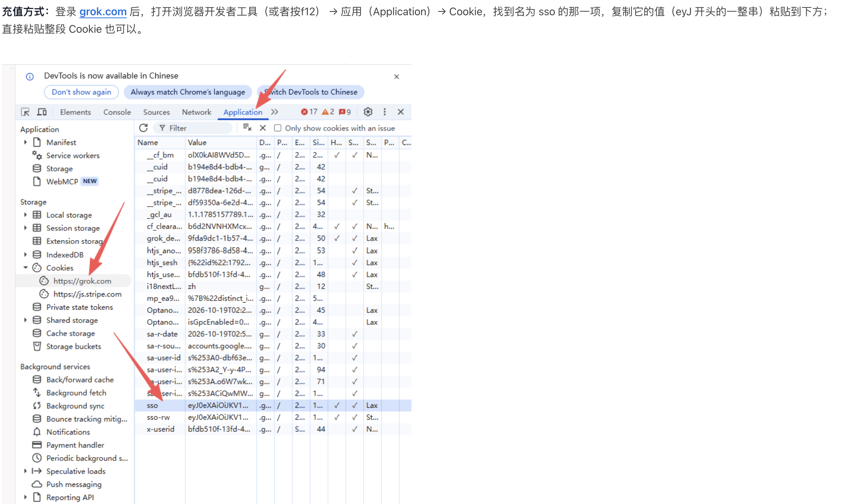Select the https://js.stripe.com cookie origin

(x=87, y=294)
